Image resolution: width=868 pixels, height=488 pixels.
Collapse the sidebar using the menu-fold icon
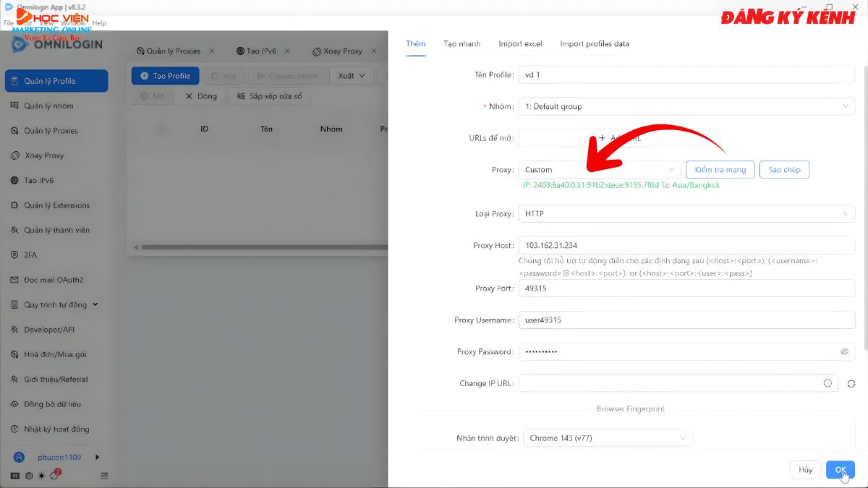(x=104, y=476)
